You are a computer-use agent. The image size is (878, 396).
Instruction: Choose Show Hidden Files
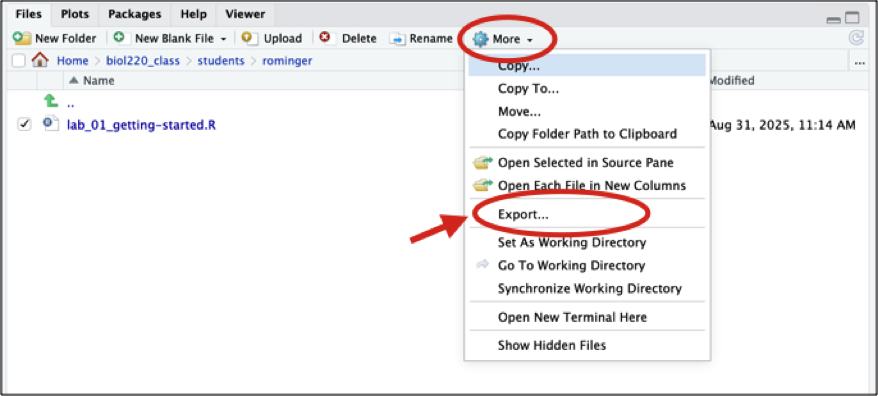[x=587, y=346]
